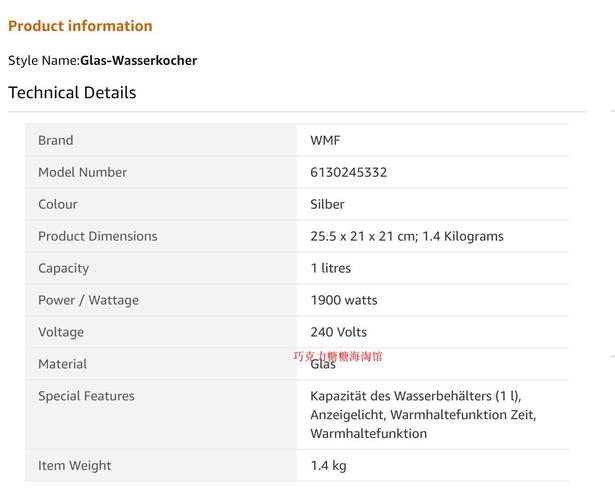
Task: Click the Power / Wattage label
Action: (x=88, y=300)
